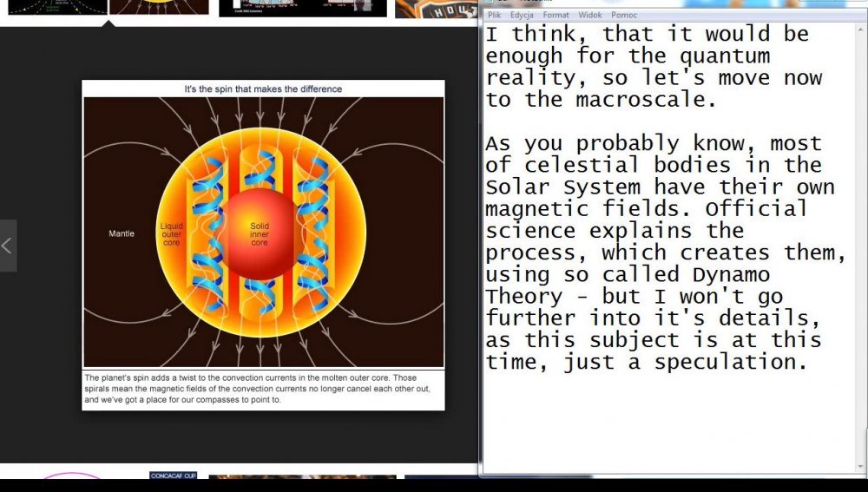This screenshot has height=492, width=868.
Task: Click the Liquid outer core label
Action: click(x=172, y=234)
